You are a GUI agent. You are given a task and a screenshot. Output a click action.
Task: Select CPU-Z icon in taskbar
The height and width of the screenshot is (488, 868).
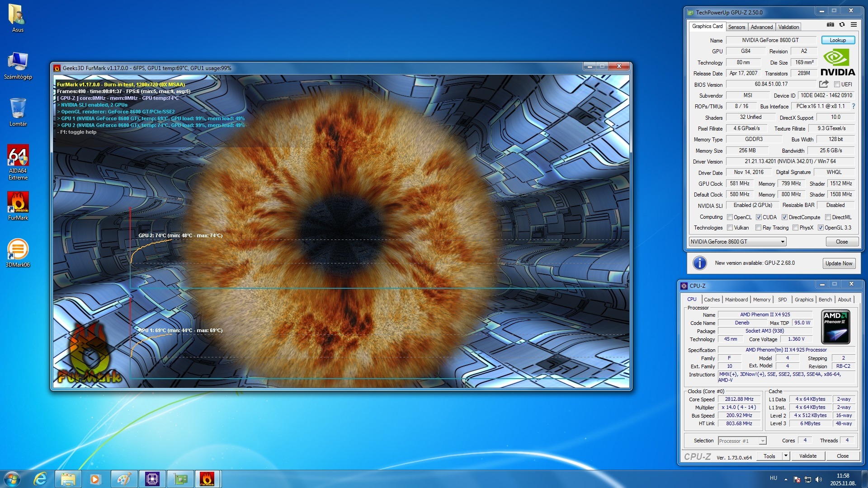pos(152,479)
